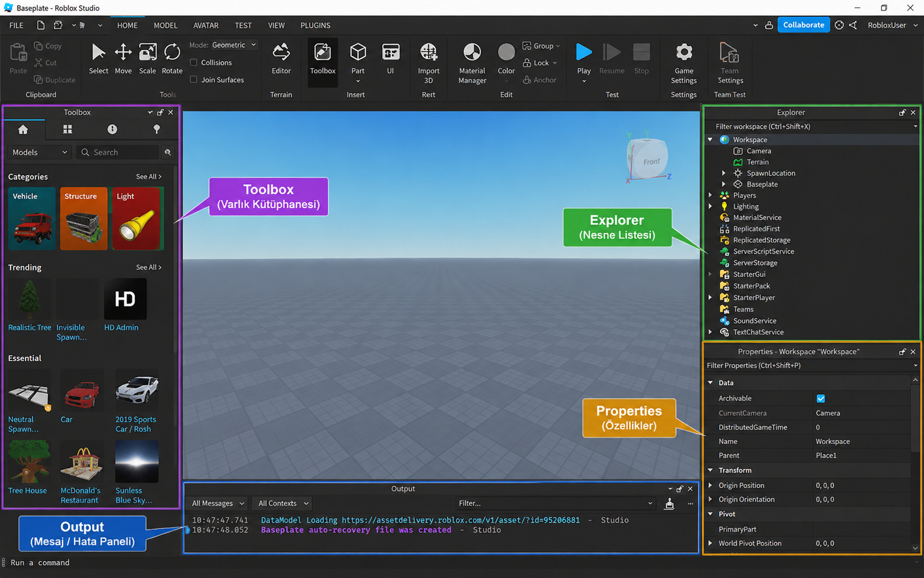The image size is (924, 578).
Task: Collapse the Workspace tree node
Action: (x=710, y=140)
